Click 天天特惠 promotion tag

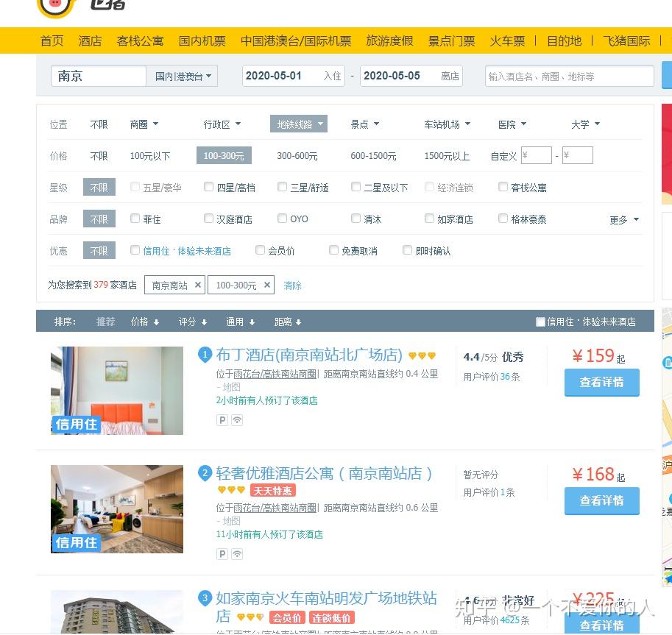point(273,490)
